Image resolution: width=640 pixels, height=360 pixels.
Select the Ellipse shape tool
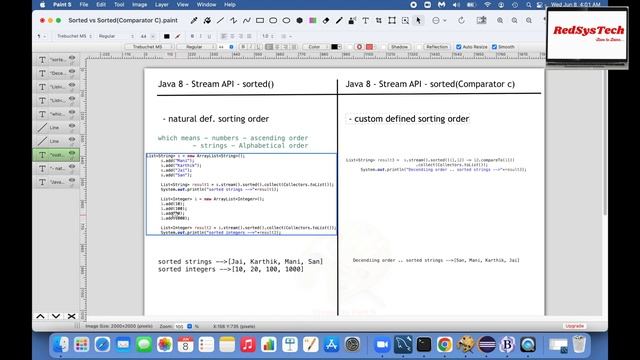286,20
